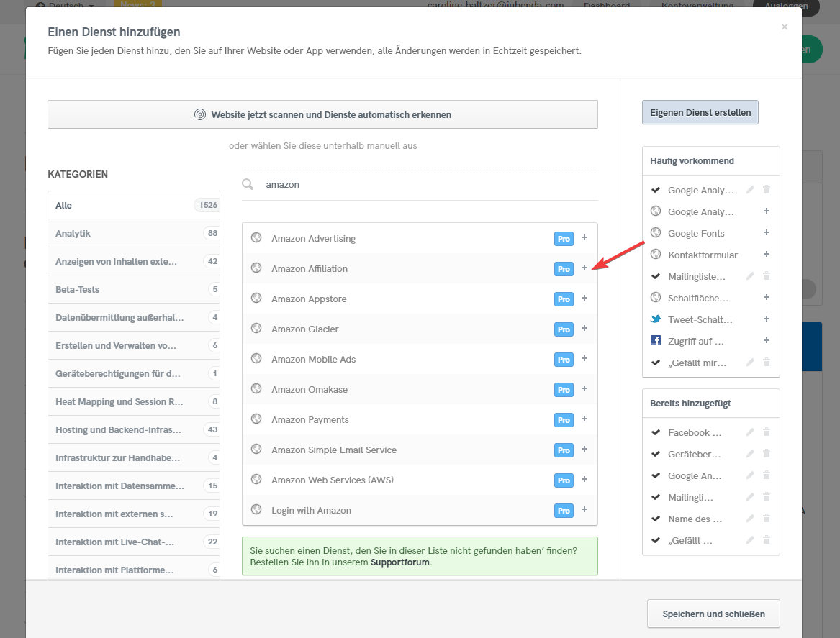Viewport: 840px width, 638px height.
Task: Open the Supportforum link
Action: click(399, 562)
